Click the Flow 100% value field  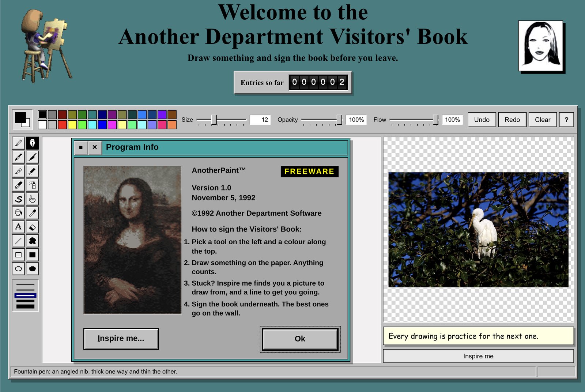pyautogui.click(x=452, y=120)
